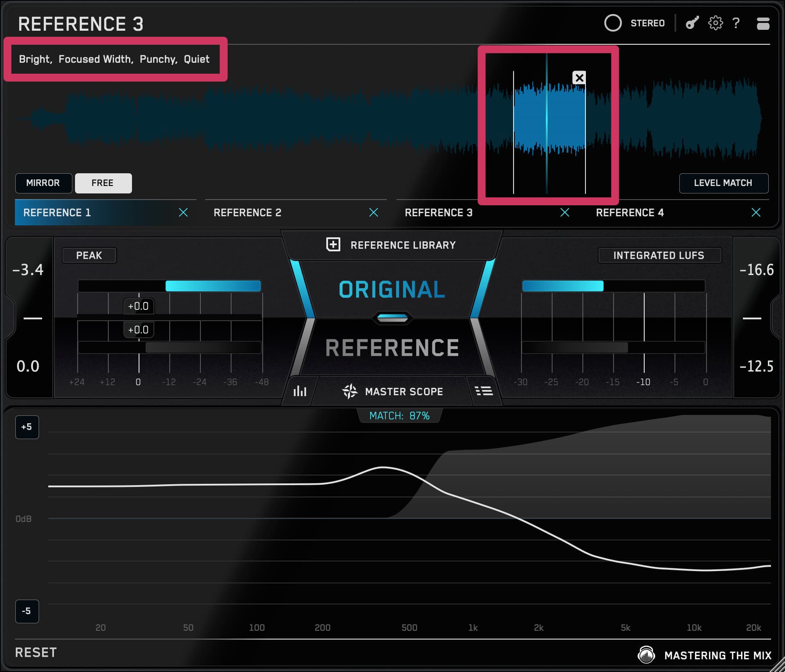Click the STEREO label text

(648, 23)
